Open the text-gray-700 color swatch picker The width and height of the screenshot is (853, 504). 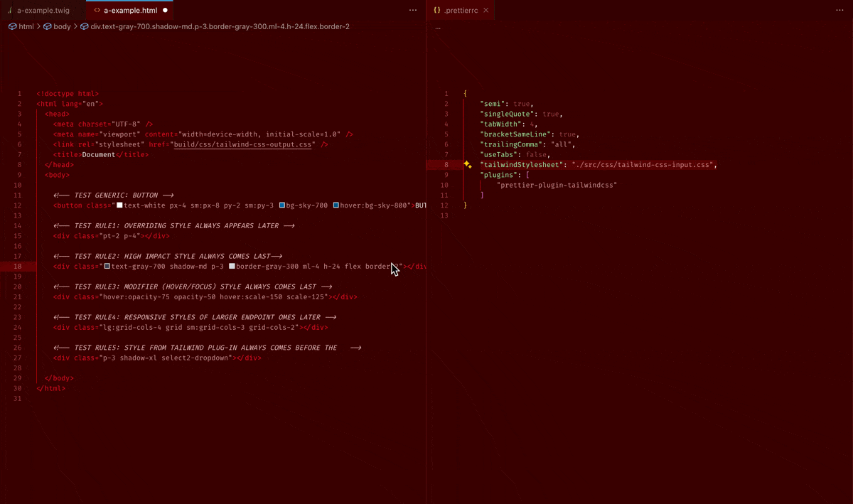(x=107, y=267)
